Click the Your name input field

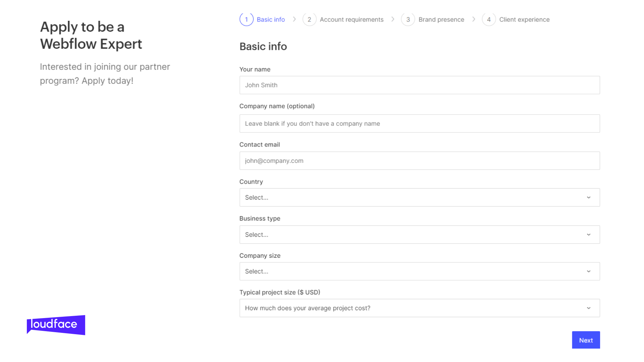419,85
